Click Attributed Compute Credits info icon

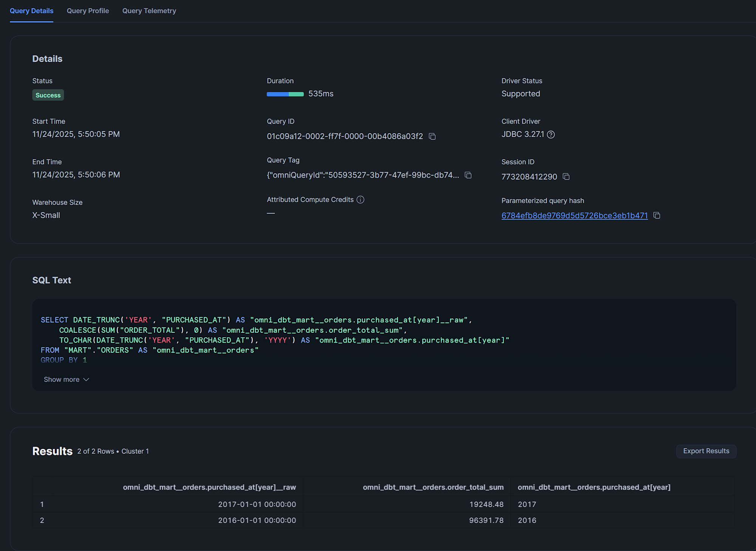click(x=360, y=200)
